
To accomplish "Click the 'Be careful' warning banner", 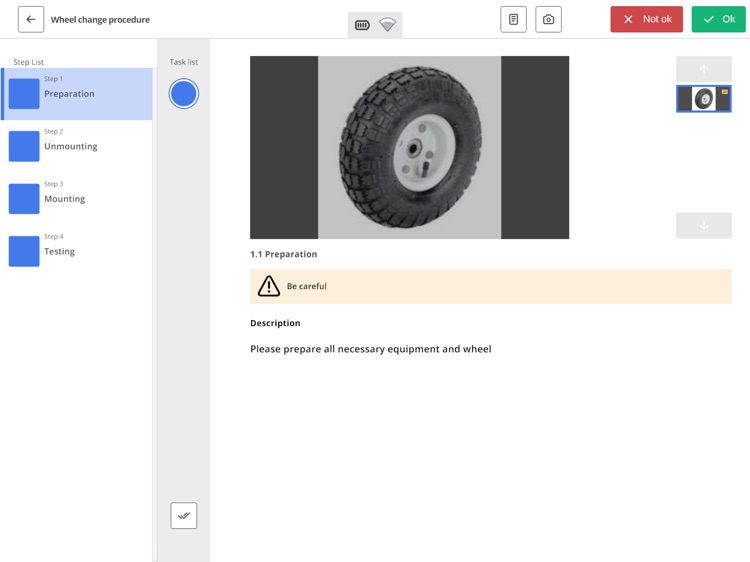I will (491, 286).
